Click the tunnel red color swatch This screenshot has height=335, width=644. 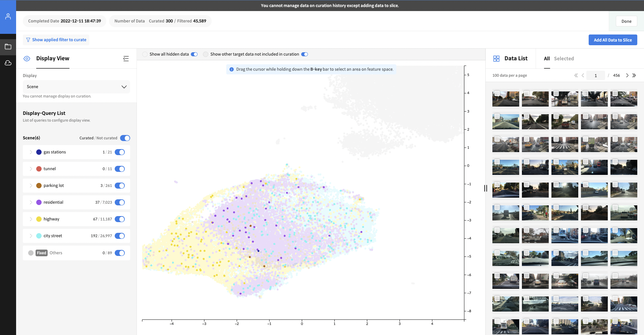click(x=39, y=169)
